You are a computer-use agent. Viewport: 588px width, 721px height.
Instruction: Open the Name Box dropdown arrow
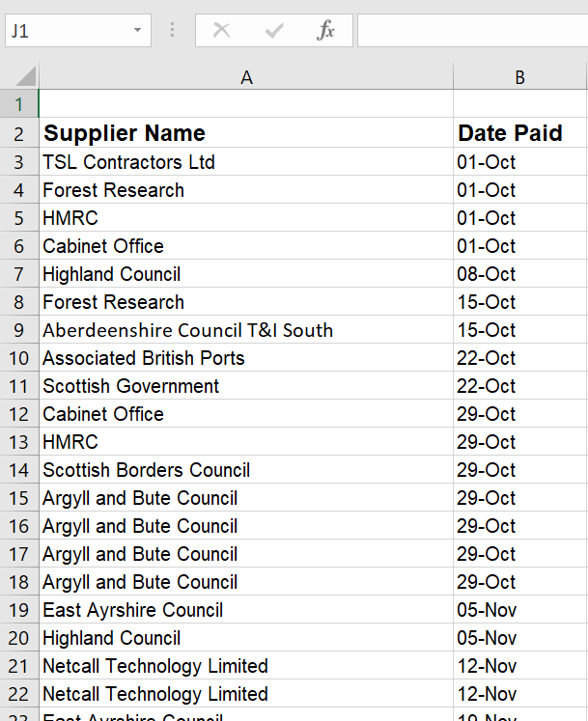(x=138, y=31)
